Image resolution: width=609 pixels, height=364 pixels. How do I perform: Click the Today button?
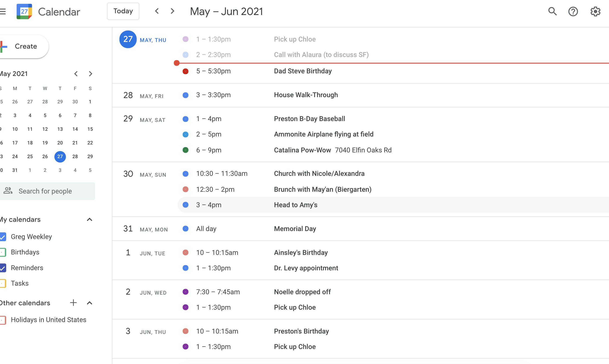click(123, 11)
